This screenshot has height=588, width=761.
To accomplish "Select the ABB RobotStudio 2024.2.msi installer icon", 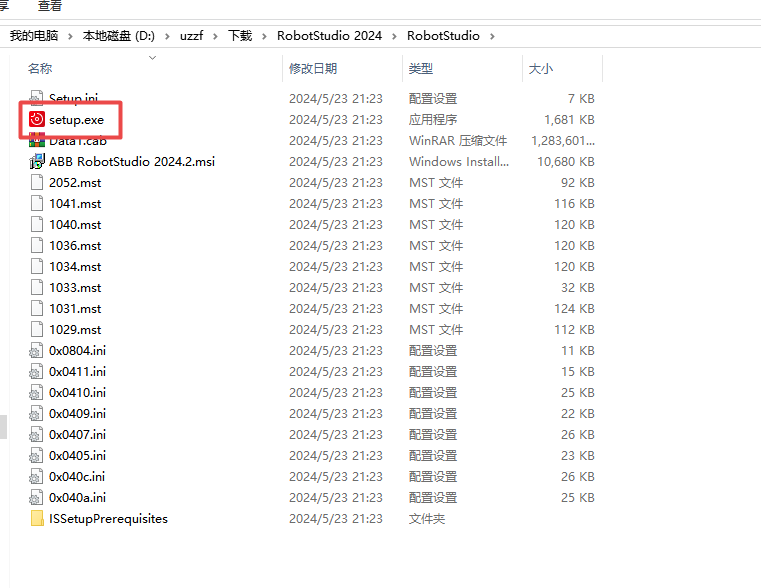I will [x=37, y=162].
